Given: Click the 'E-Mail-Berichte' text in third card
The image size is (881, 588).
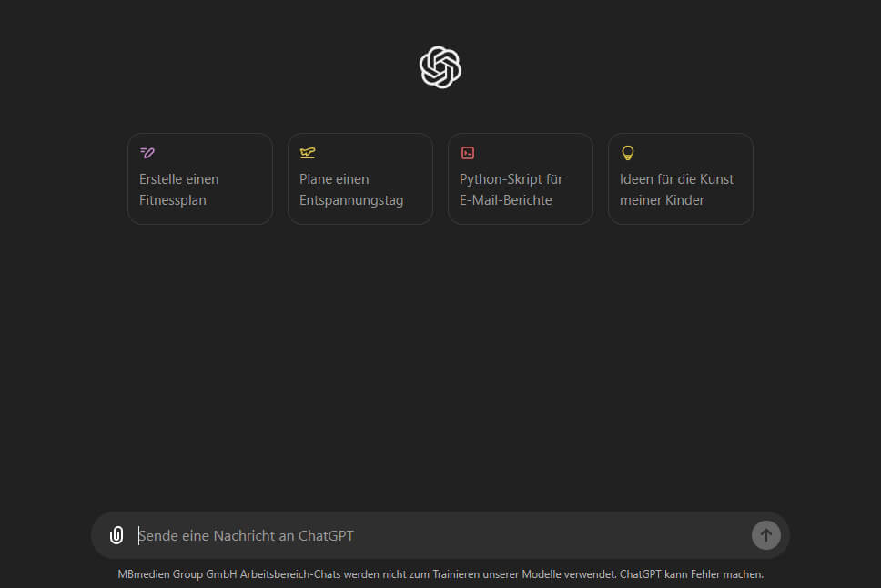Looking at the screenshot, I should coord(506,200).
